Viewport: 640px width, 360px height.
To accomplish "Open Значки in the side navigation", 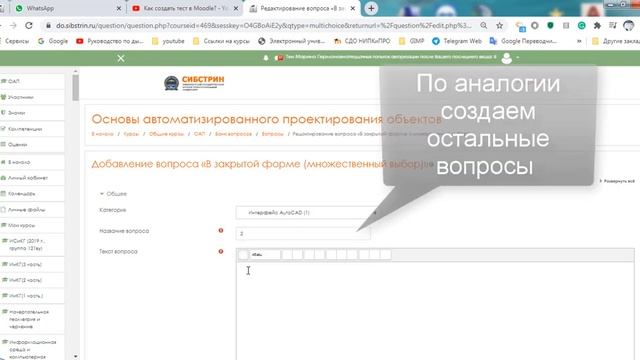I will (32, 113).
